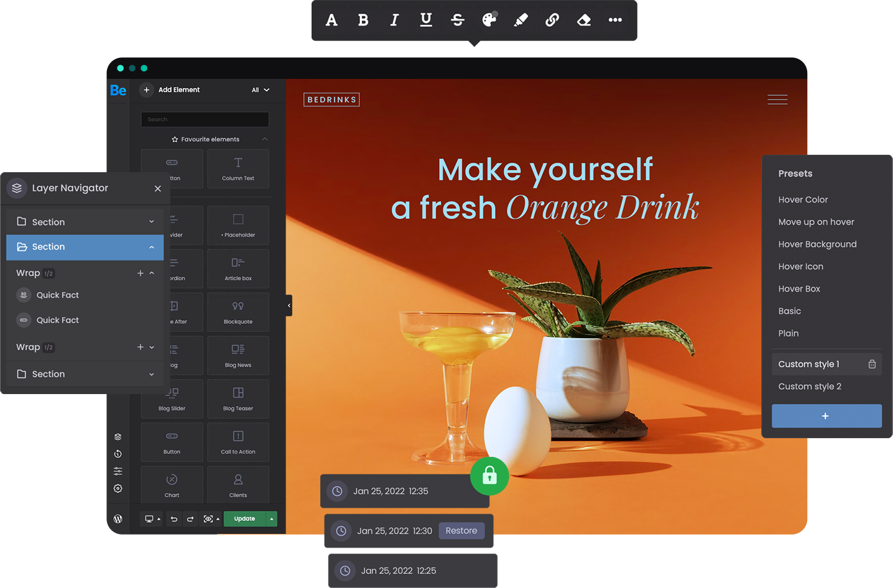Select the highlighter tool
893x588 pixels.
[x=521, y=21]
